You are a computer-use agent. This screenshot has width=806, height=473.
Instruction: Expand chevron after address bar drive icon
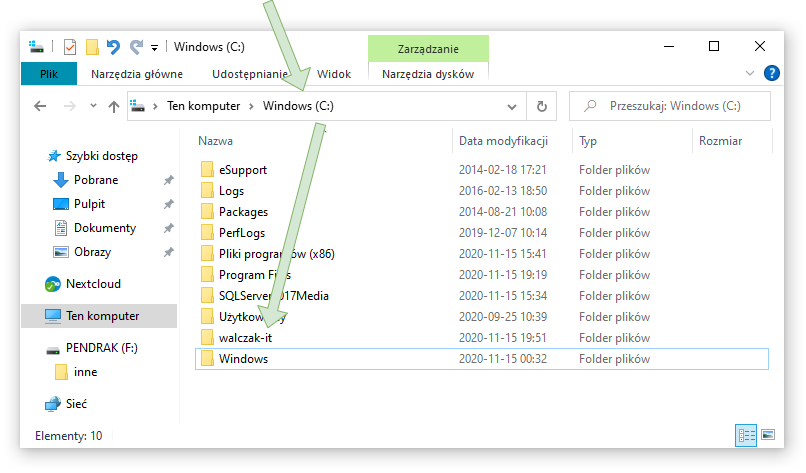tap(155, 106)
